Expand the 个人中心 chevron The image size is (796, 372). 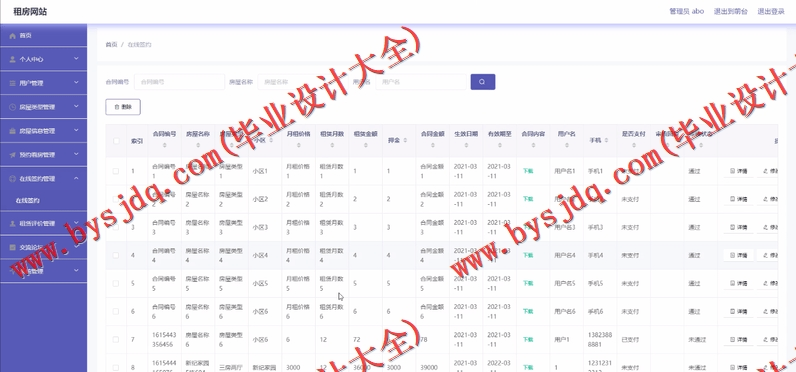tap(76, 59)
